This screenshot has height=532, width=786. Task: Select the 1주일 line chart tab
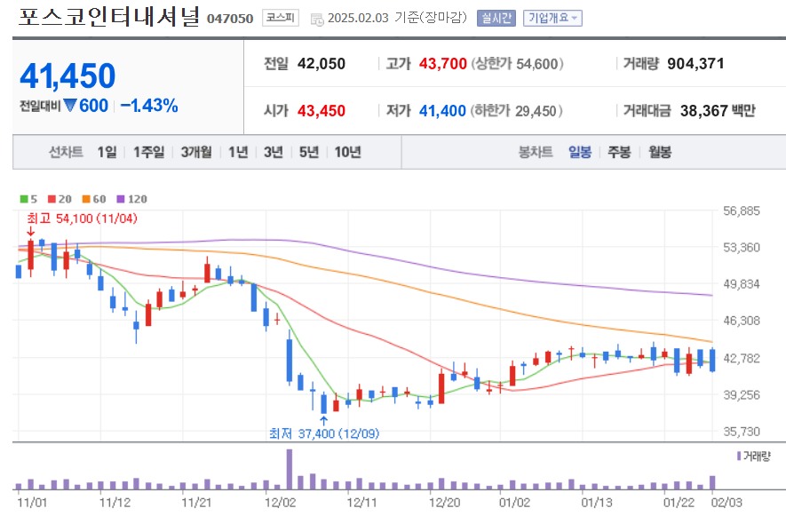click(148, 152)
